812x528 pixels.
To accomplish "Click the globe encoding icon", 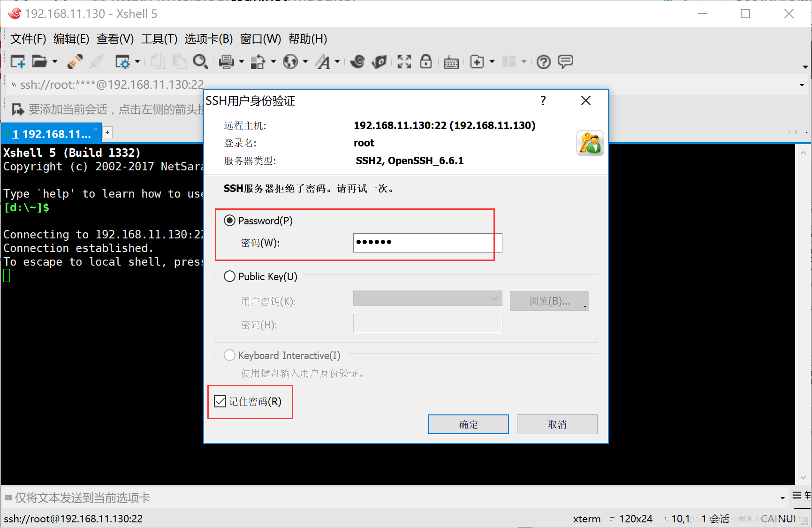I will [290, 61].
